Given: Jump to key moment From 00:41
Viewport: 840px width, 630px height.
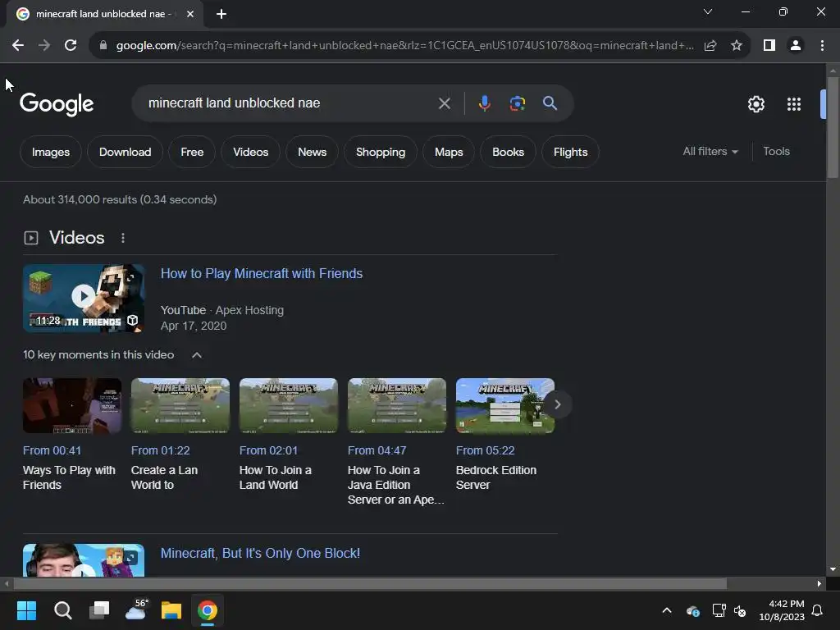Looking at the screenshot, I should click(52, 450).
